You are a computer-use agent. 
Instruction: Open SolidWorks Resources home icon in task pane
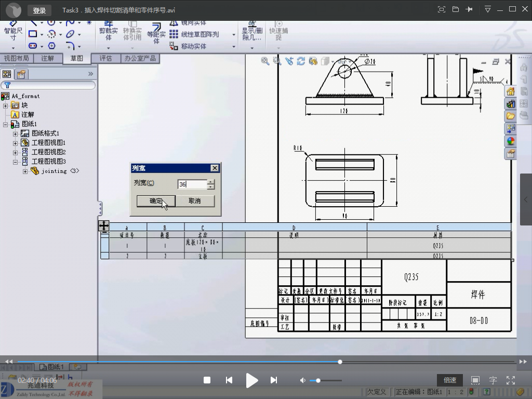click(511, 91)
